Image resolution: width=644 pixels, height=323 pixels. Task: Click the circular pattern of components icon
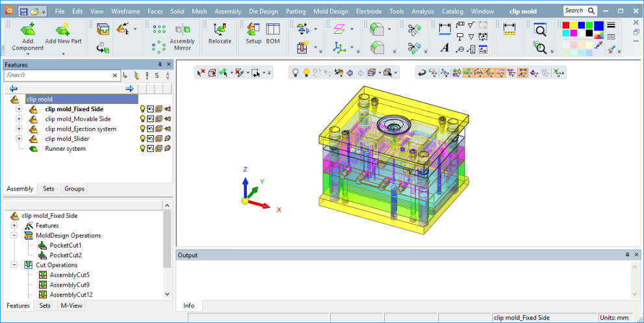pos(159,46)
